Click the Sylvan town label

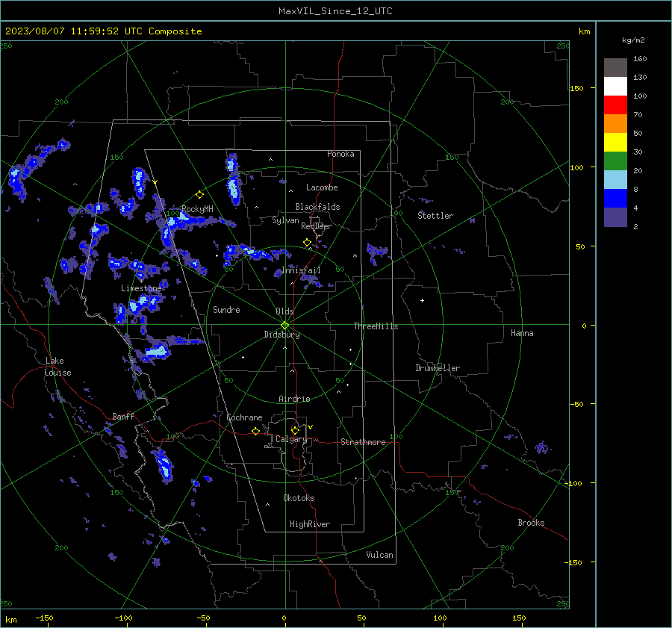(x=285, y=220)
